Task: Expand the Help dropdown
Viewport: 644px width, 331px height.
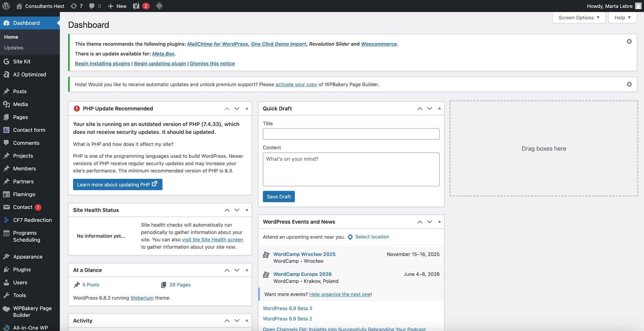Action: click(x=622, y=17)
